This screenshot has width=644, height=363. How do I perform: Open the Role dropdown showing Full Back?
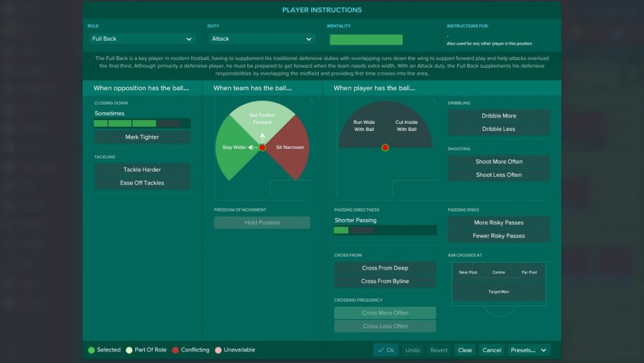pos(142,39)
